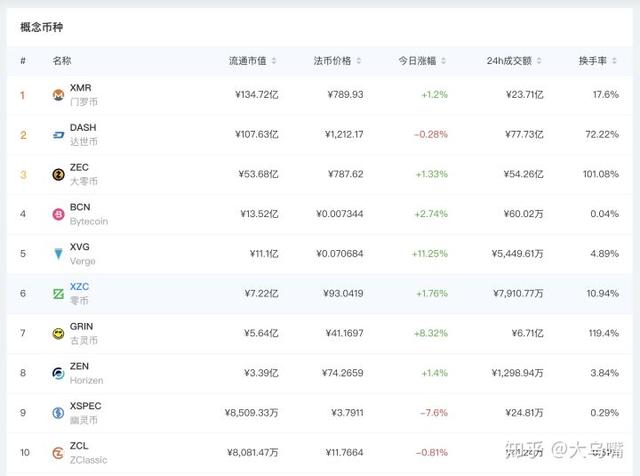Open the ZEC coin link
The width and height of the screenshot is (640, 476).
(x=79, y=167)
